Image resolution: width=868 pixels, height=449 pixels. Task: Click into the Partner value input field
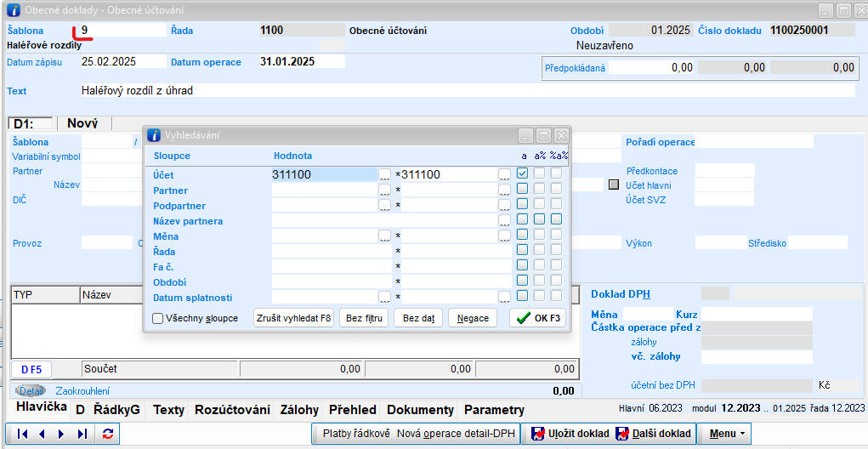click(x=324, y=190)
